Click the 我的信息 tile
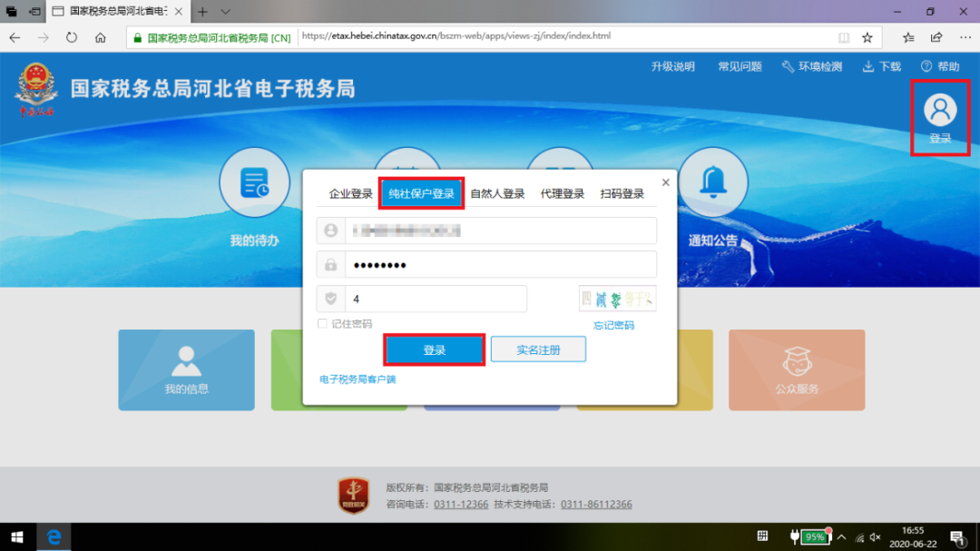Viewport: 980px width, 551px height. [x=186, y=369]
